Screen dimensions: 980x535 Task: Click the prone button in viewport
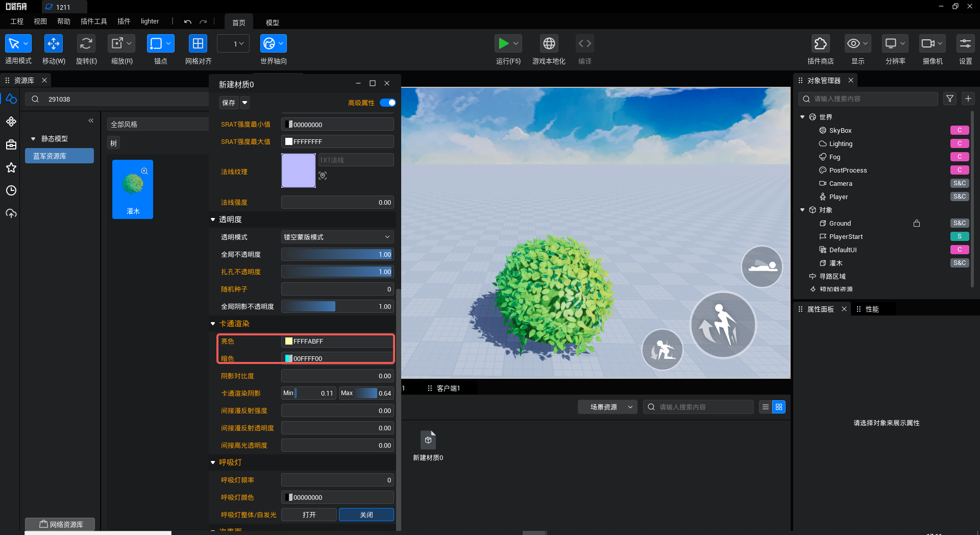(762, 266)
